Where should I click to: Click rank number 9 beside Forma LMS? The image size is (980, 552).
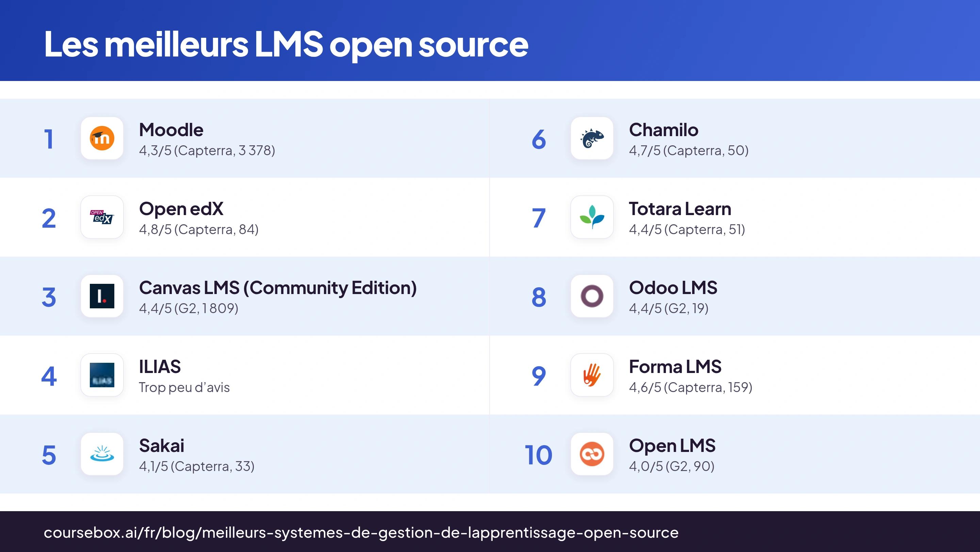pos(539,376)
